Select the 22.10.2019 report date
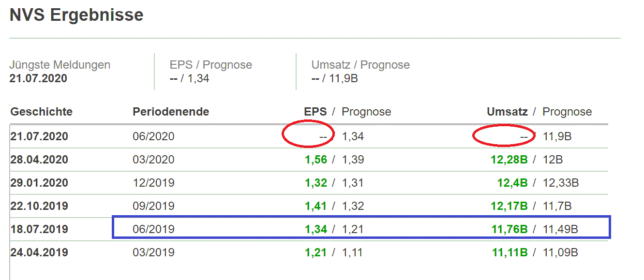 pos(39,206)
